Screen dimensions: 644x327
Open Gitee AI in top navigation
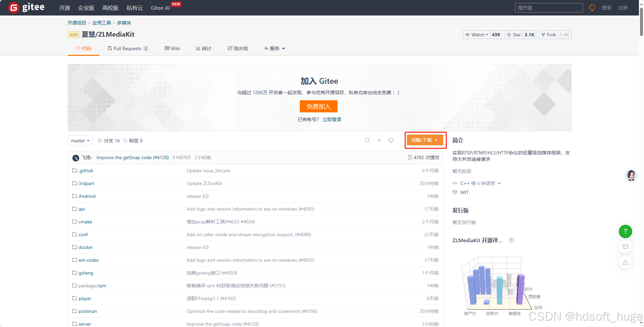[160, 8]
